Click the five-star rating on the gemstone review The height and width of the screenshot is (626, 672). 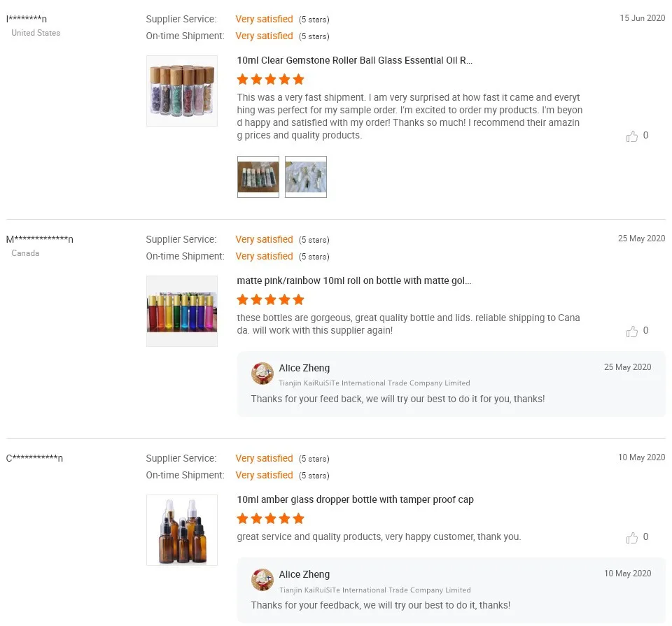pos(271,80)
